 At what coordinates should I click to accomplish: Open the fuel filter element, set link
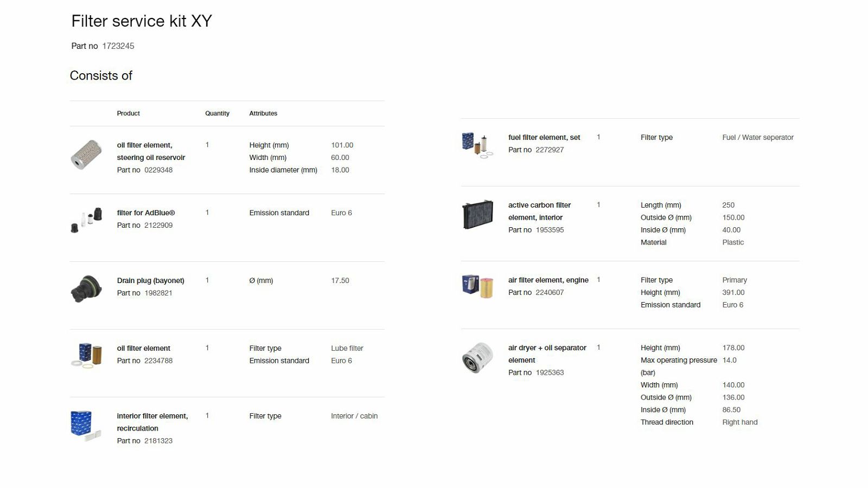pos(544,137)
